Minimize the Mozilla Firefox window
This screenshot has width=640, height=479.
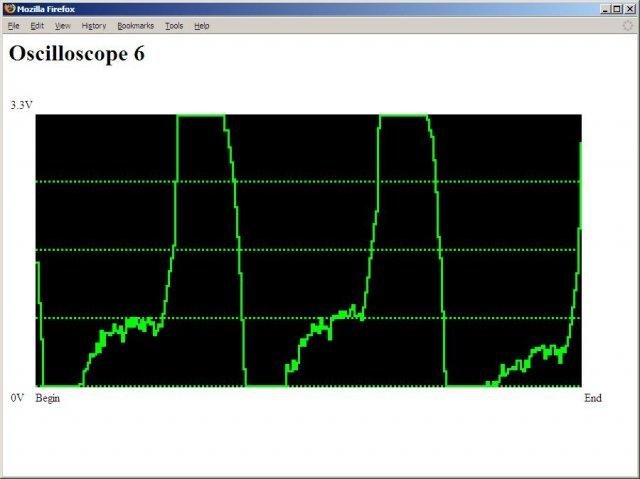606,9
